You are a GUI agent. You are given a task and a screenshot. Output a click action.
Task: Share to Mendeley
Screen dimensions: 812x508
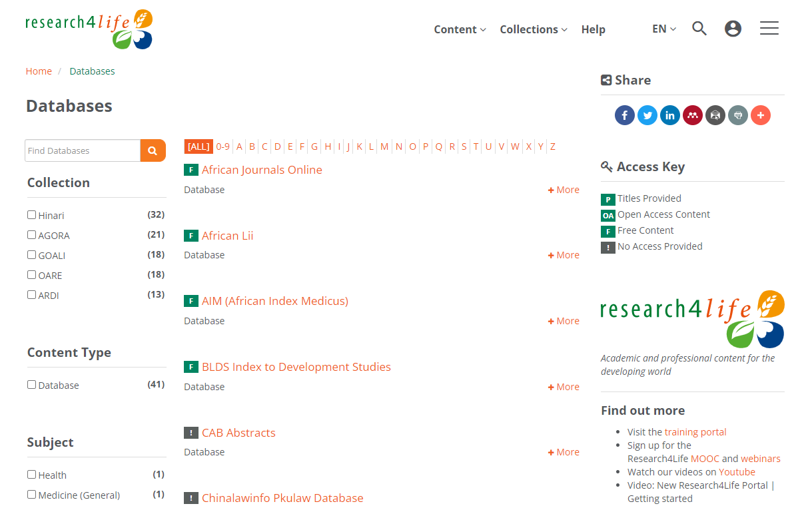coord(693,115)
